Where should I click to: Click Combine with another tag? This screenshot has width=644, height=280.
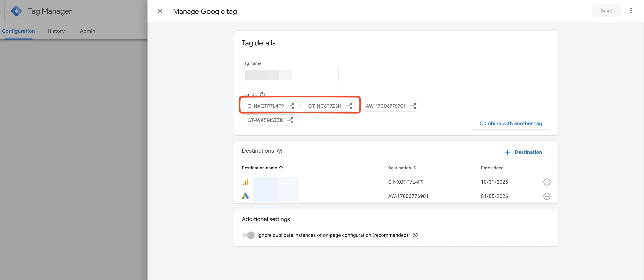coord(510,123)
